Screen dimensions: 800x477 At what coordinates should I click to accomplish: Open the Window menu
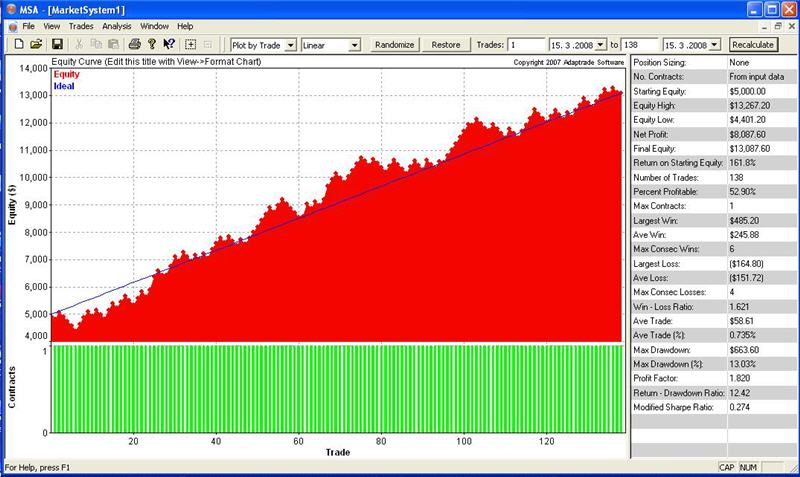tap(154, 26)
